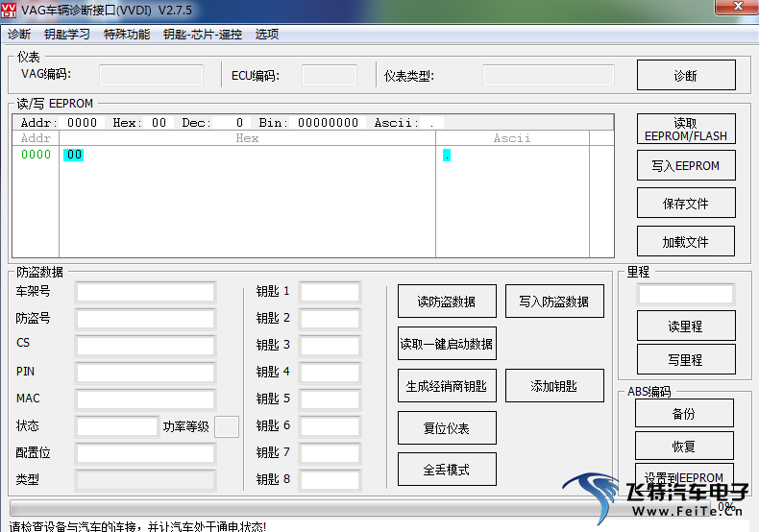759x532 pixels.
Task: Click the 钥匙 8 input field
Action: pos(330,480)
